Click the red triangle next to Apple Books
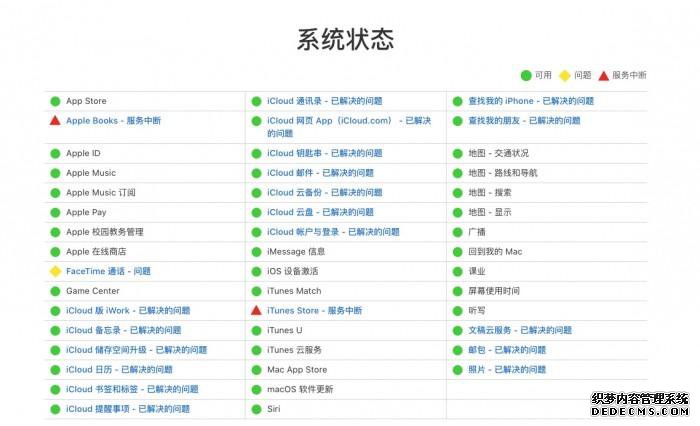The height and width of the screenshot is (426, 700). pyautogui.click(x=55, y=120)
